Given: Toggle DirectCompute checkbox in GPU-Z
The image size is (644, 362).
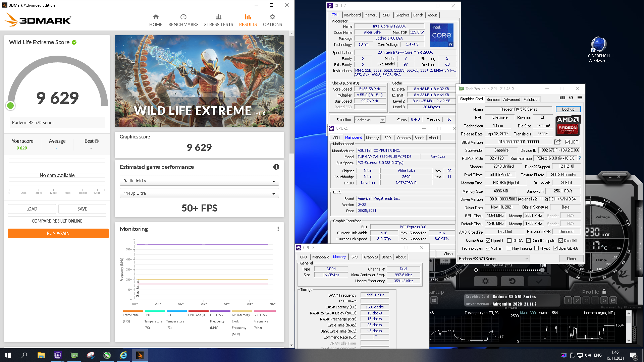Looking at the screenshot, I should [528, 241].
